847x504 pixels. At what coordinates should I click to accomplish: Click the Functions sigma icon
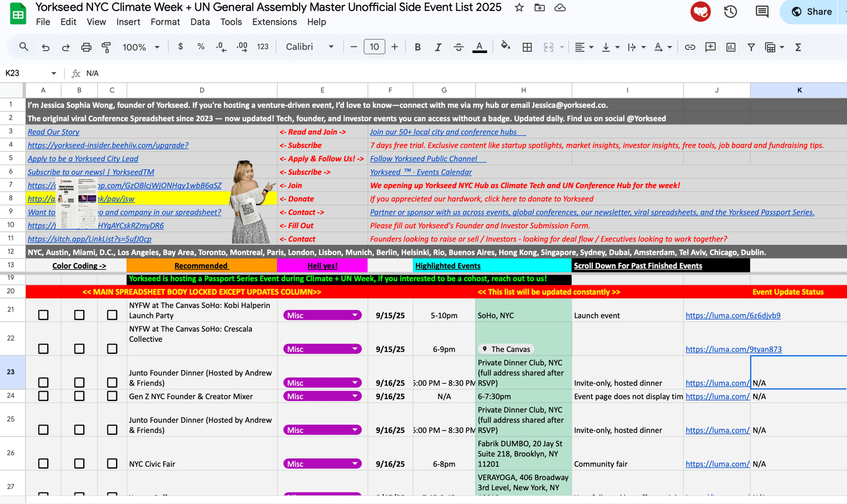pyautogui.click(x=798, y=47)
